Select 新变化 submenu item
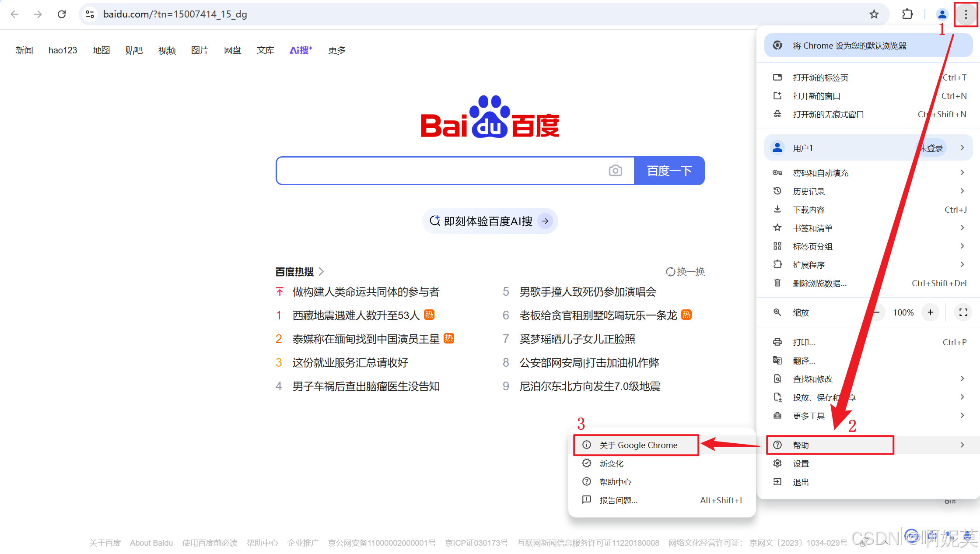 coord(662,463)
